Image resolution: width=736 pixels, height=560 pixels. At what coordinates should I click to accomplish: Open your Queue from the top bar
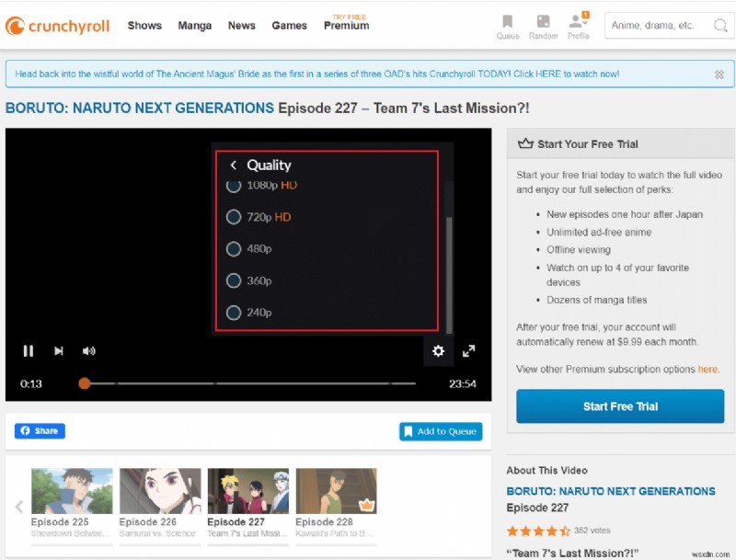[507, 26]
